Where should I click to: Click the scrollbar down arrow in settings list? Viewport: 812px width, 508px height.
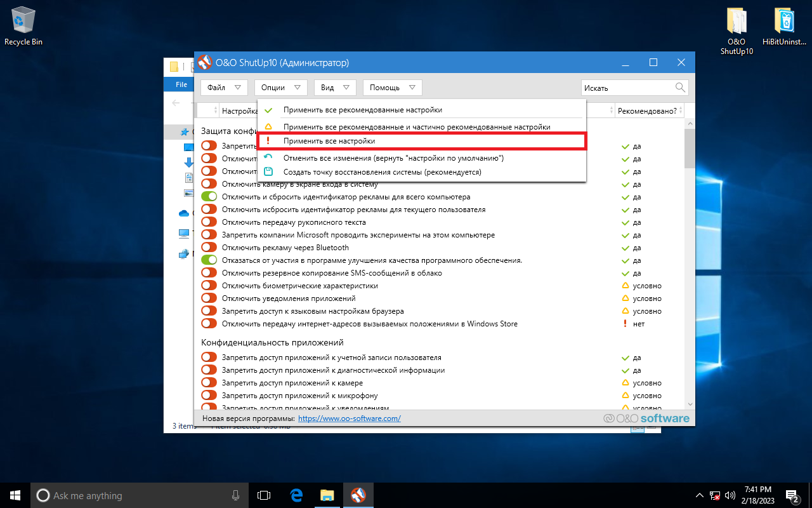690,404
